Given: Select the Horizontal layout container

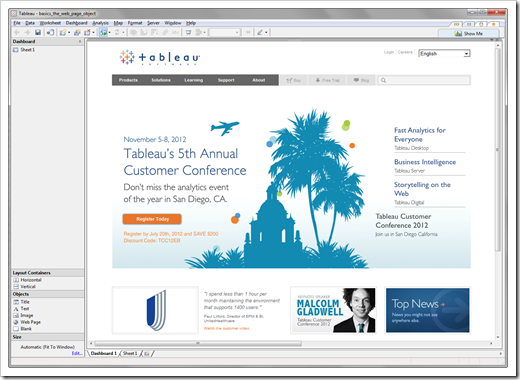Looking at the screenshot, I should 27,280.
